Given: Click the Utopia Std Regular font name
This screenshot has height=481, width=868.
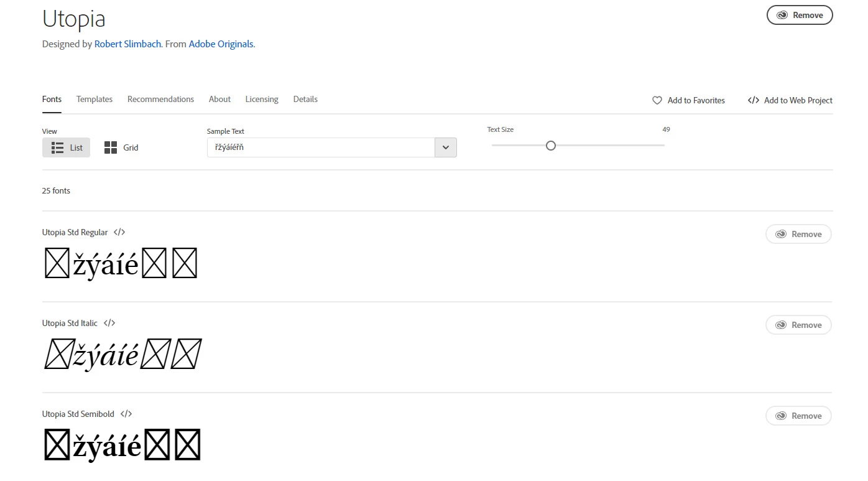Looking at the screenshot, I should pos(75,232).
